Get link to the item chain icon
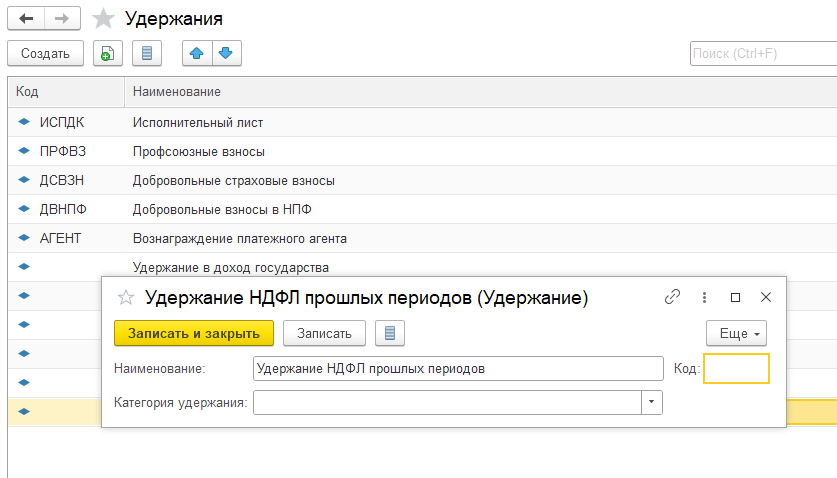Image resolution: width=837 pixels, height=478 pixels. [x=673, y=297]
